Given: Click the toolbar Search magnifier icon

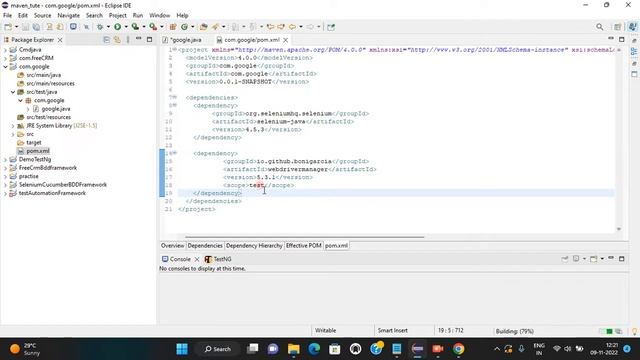Looking at the screenshot, I should coord(600,27).
